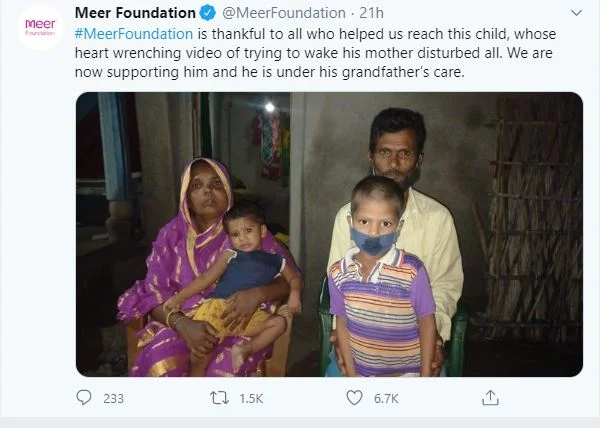608x428 pixels.
Task: Click the 6.7K likes count
Action: [x=386, y=399]
